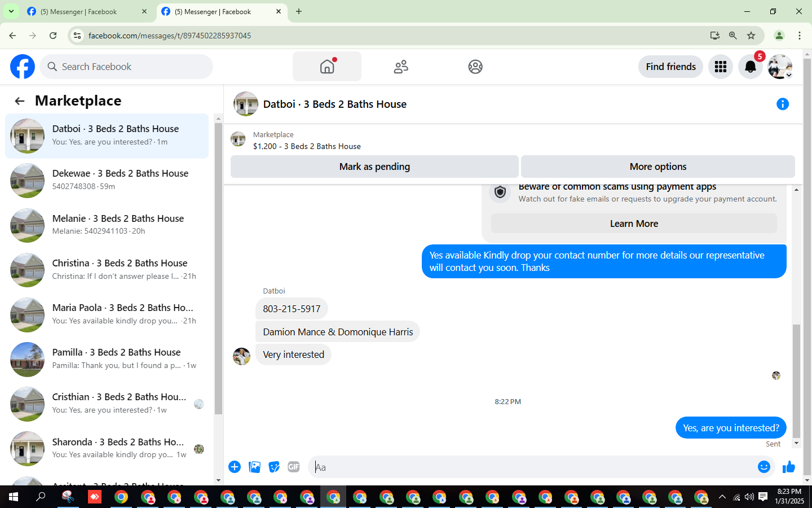The height and width of the screenshot is (508, 812).
Task: Open the Facebook grid menu
Action: coord(721,67)
